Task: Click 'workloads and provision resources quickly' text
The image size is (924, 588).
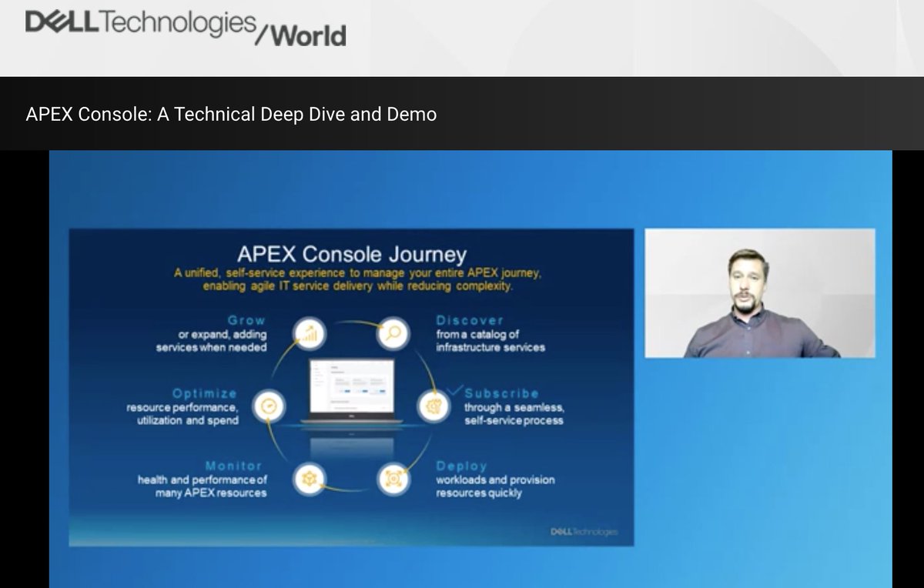Action: point(495,486)
